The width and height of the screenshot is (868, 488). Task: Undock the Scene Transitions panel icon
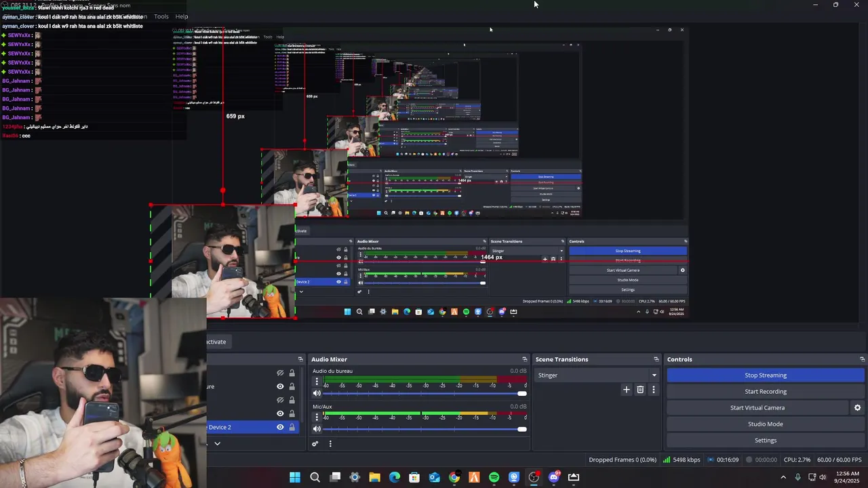click(656, 359)
